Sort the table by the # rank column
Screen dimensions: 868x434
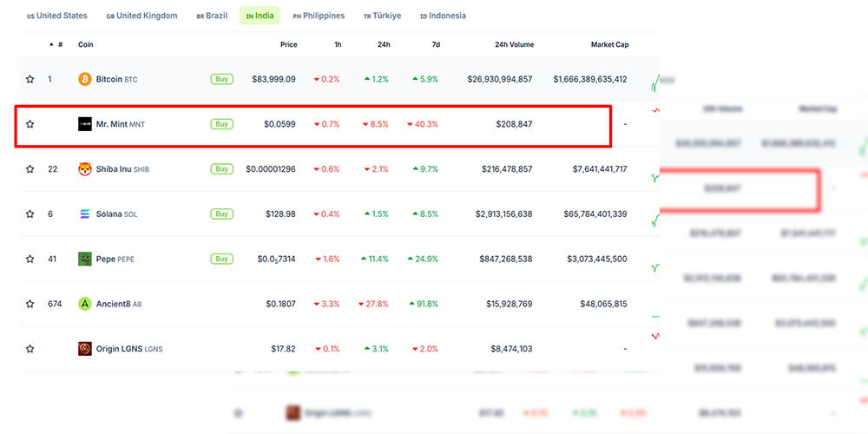56,44
